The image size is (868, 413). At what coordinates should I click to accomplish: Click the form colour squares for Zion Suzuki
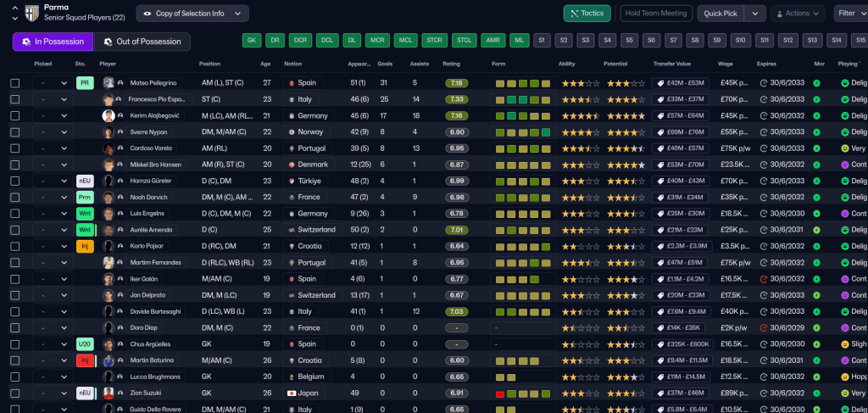(x=522, y=393)
